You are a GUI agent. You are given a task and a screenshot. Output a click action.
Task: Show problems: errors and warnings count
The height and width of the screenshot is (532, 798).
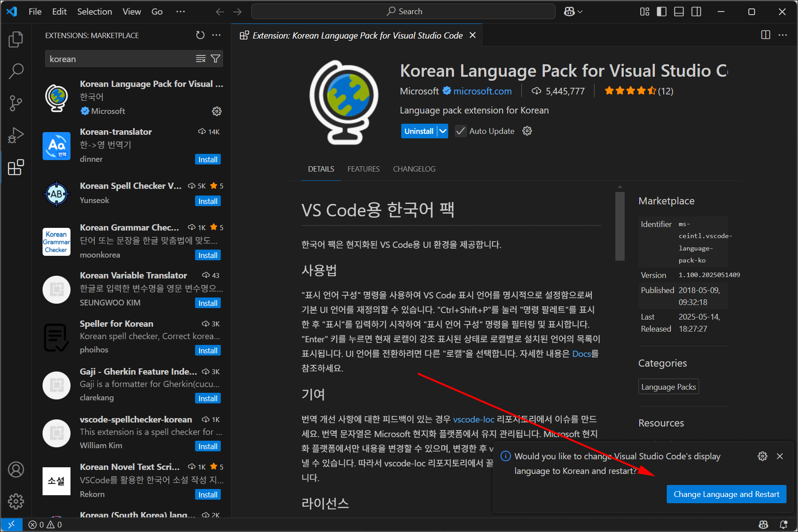coord(45,524)
